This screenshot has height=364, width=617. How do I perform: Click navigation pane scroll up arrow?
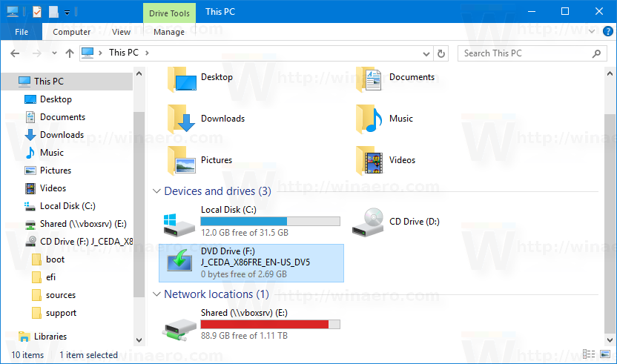click(x=139, y=73)
